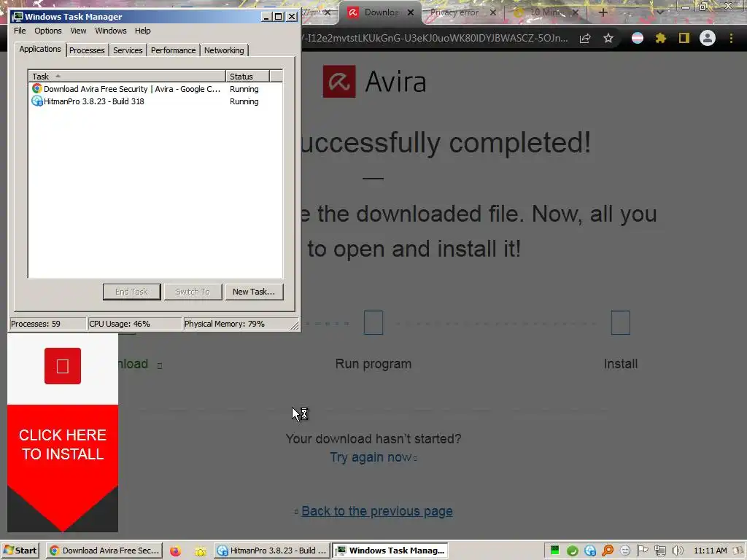Click the Physical Memory: 79% status bar entry
This screenshot has width=747, height=560.
tap(236, 324)
